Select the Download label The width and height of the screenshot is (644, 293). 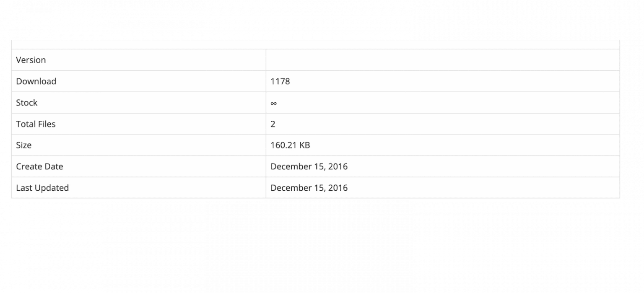click(x=36, y=81)
